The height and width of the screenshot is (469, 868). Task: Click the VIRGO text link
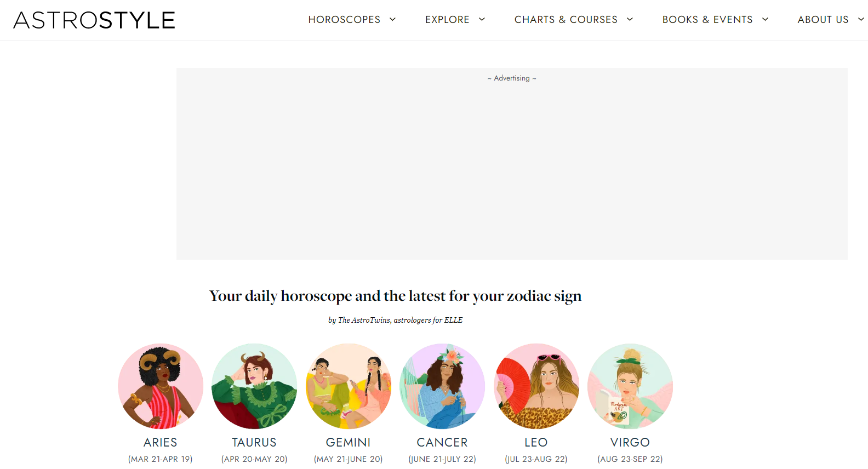coord(630,442)
